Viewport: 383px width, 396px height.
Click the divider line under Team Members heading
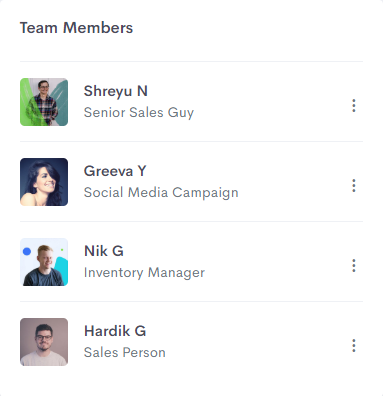pos(191,61)
